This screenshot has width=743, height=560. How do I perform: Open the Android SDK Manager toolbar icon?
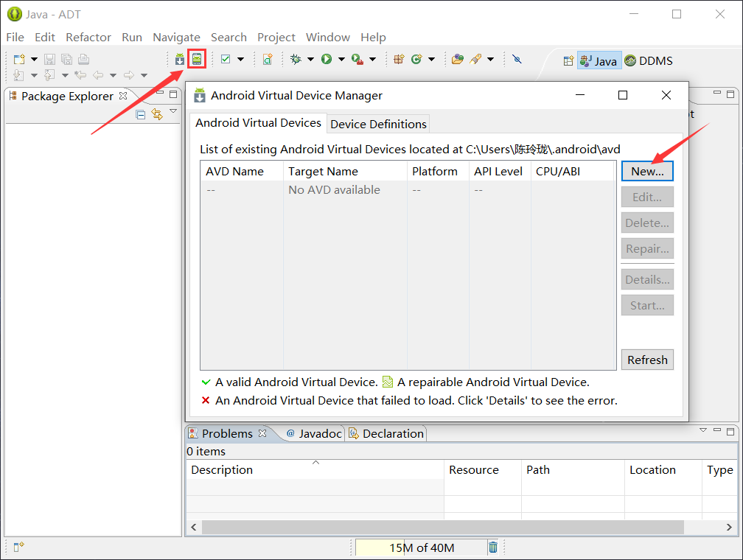180,59
